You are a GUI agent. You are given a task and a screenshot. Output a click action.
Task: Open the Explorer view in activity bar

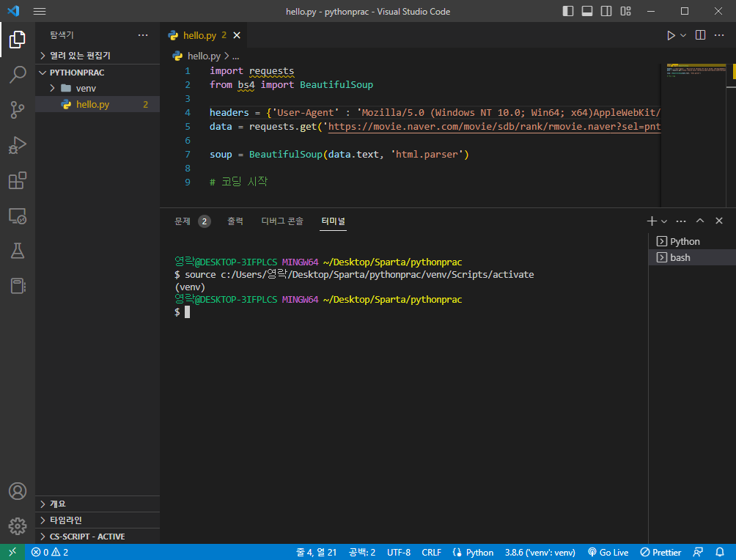coord(18,40)
